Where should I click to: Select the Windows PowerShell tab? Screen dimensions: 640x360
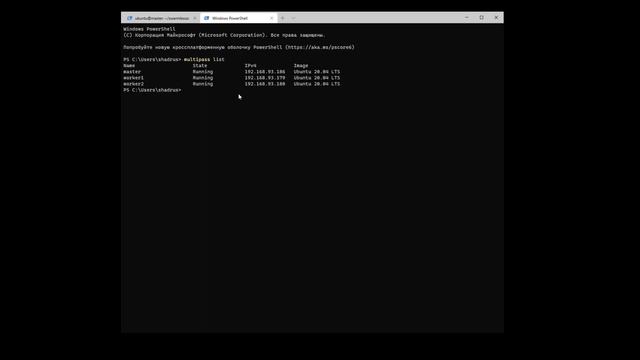[238, 18]
